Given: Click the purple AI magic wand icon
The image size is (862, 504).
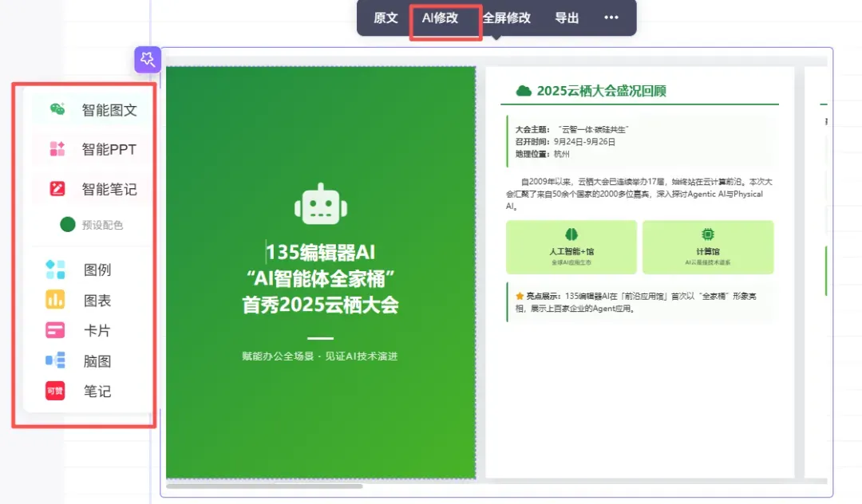Looking at the screenshot, I should (148, 59).
